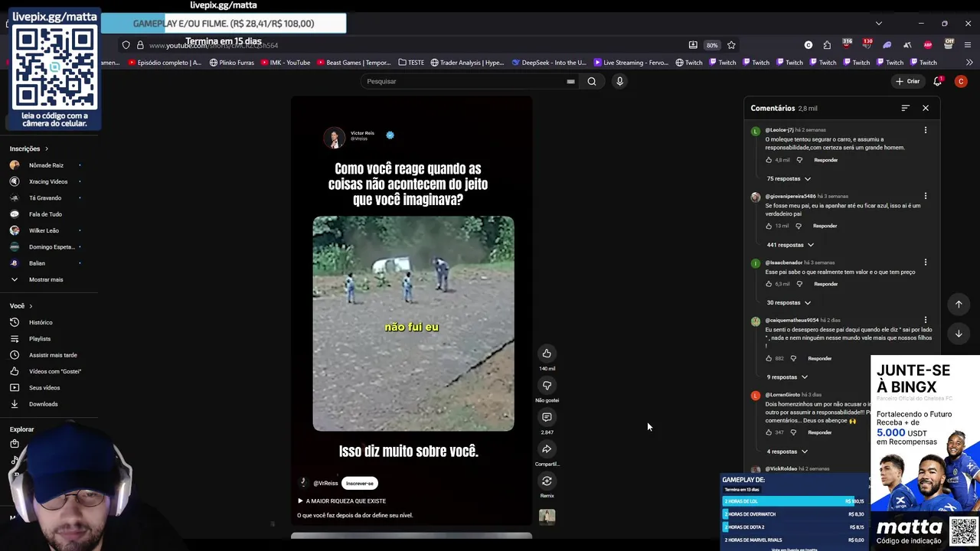Screen dimensions: 980x551
Task: Open the TESTE bookmarks folder
Action: [411, 63]
